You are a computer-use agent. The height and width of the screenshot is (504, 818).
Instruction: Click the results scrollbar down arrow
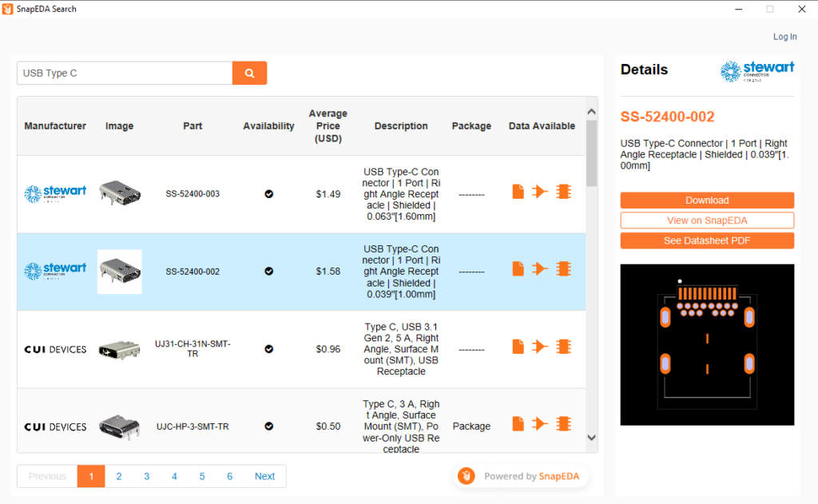click(591, 438)
